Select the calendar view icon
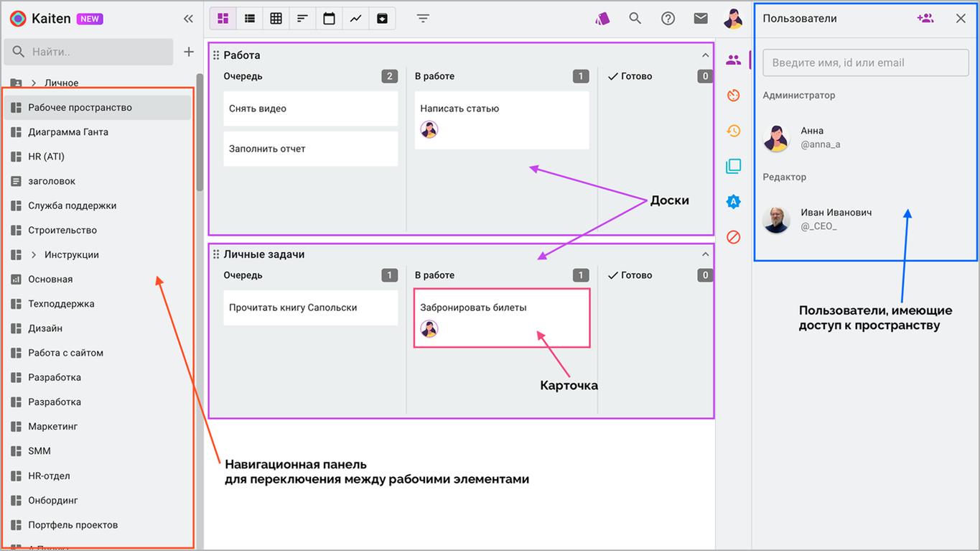This screenshot has height=551, width=980. [x=329, y=19]
